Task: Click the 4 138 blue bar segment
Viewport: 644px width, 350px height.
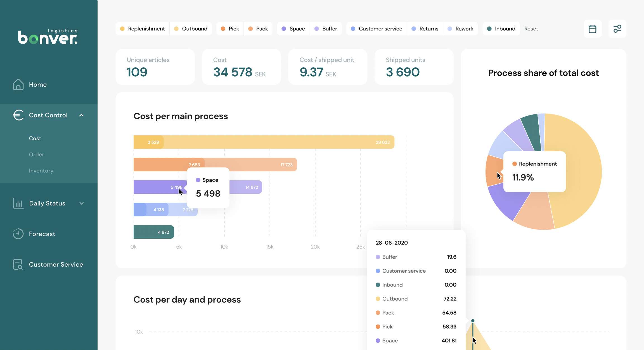Action: point(158,209)
